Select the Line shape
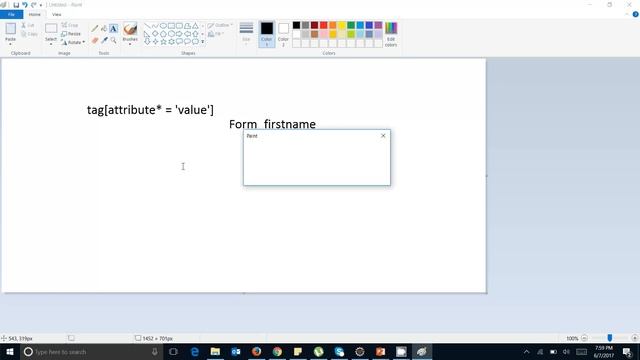 point(147,26)
